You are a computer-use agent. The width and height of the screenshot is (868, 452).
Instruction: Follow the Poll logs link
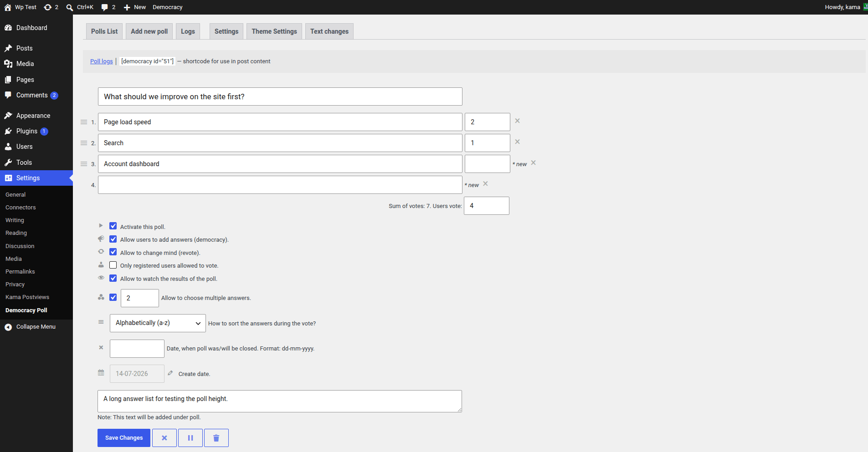[102, 61]
